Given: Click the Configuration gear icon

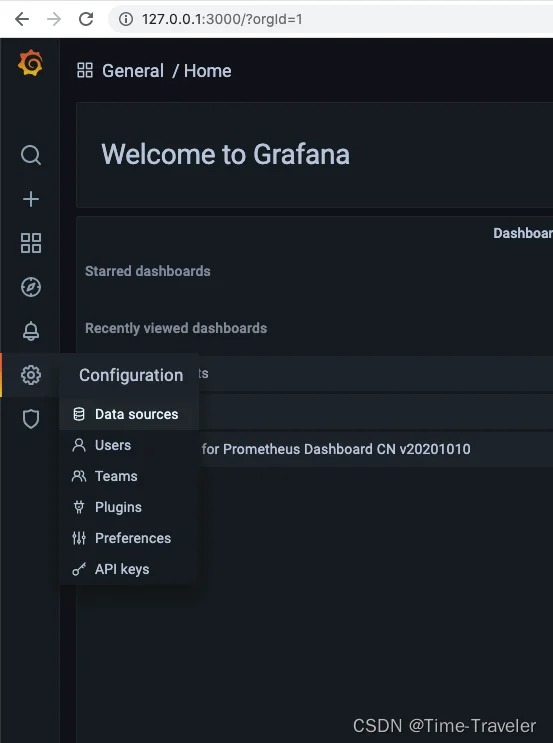Looking at the screenshot, I should tap(31, 375).
